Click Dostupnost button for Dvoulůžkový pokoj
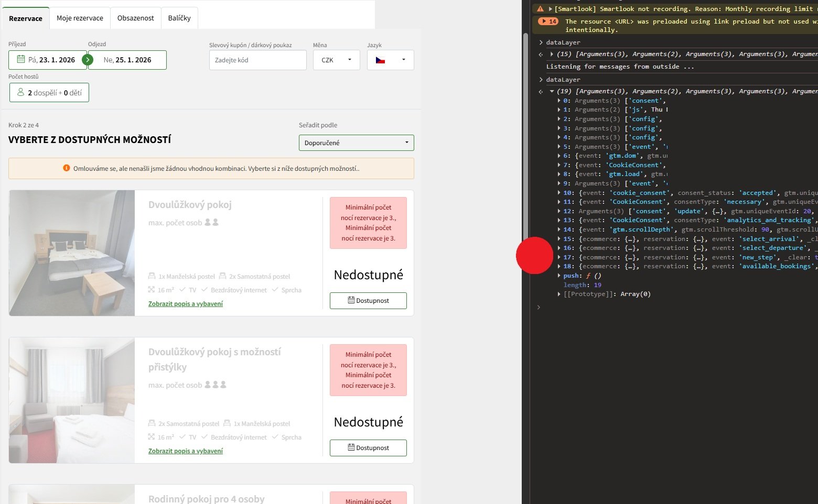 coord(368,301)
